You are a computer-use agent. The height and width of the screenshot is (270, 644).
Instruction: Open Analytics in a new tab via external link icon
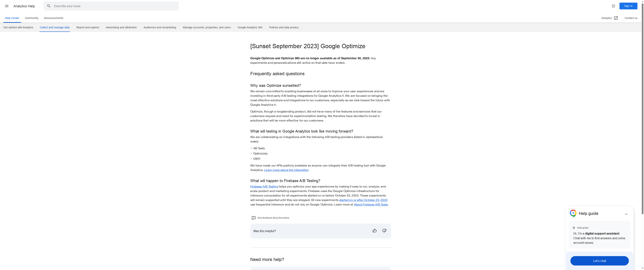click(x=616, y=18)
